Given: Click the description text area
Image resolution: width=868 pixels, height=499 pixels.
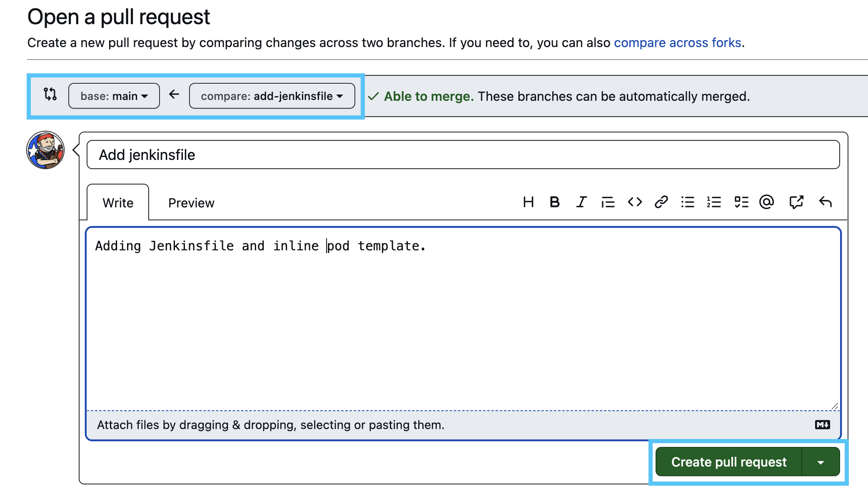Looking at the screenshot, I should coord(464,316).
